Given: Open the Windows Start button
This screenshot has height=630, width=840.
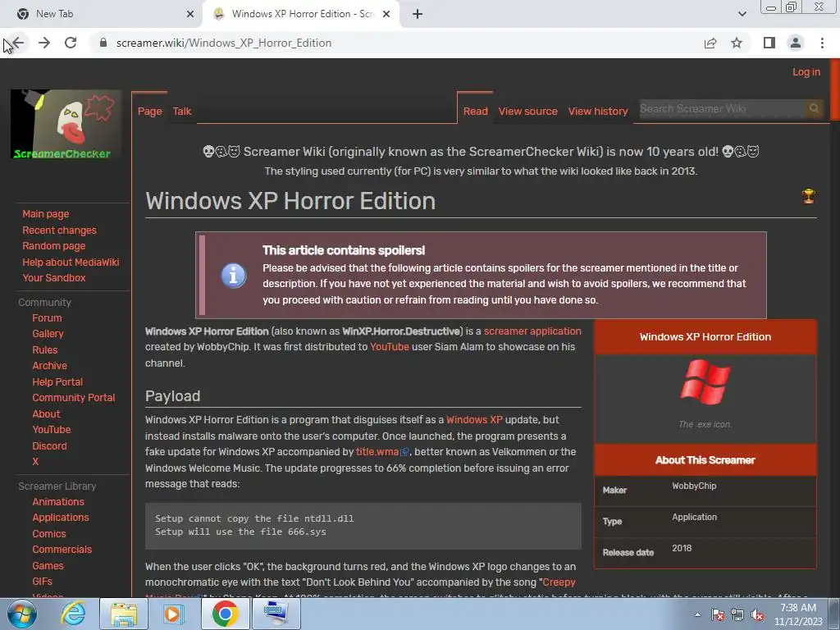Looking at the screenshot, I should tap(21, 614).
